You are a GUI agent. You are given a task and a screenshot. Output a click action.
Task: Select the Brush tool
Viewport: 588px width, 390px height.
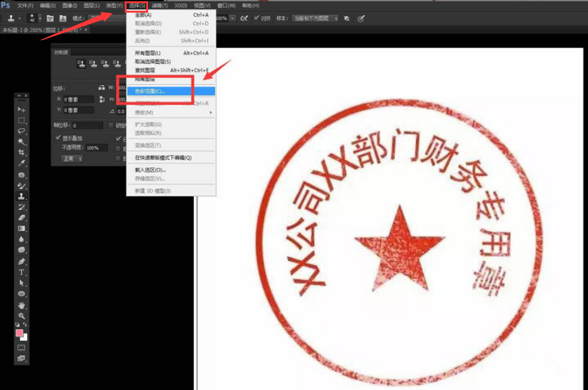click(x=22, y=186)
